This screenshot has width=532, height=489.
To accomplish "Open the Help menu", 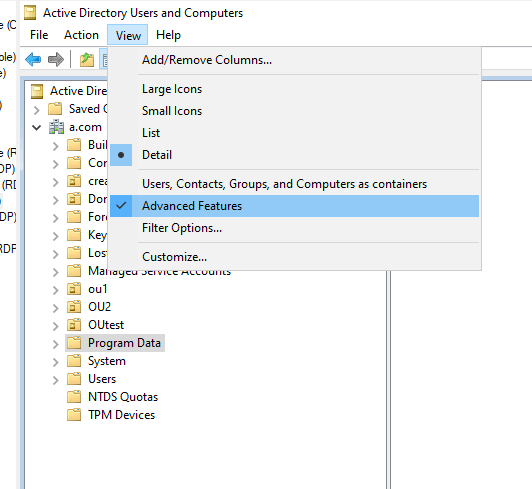I will tap(168, 35).
